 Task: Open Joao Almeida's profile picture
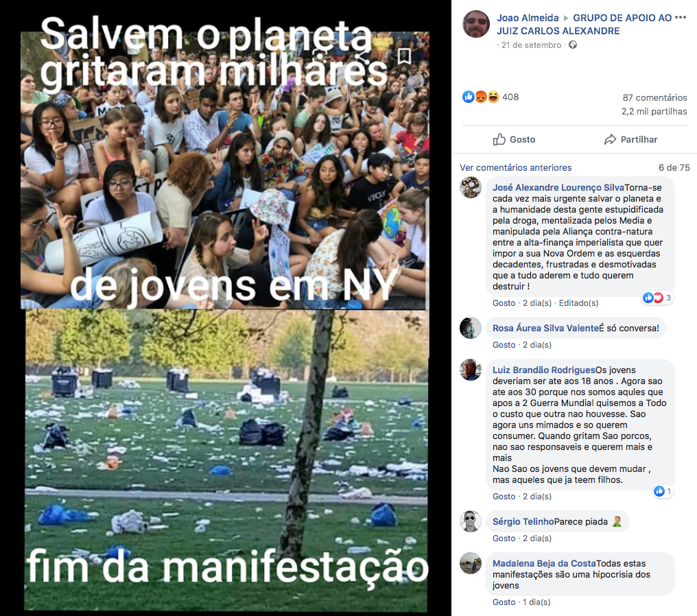[x=476, y=24]
